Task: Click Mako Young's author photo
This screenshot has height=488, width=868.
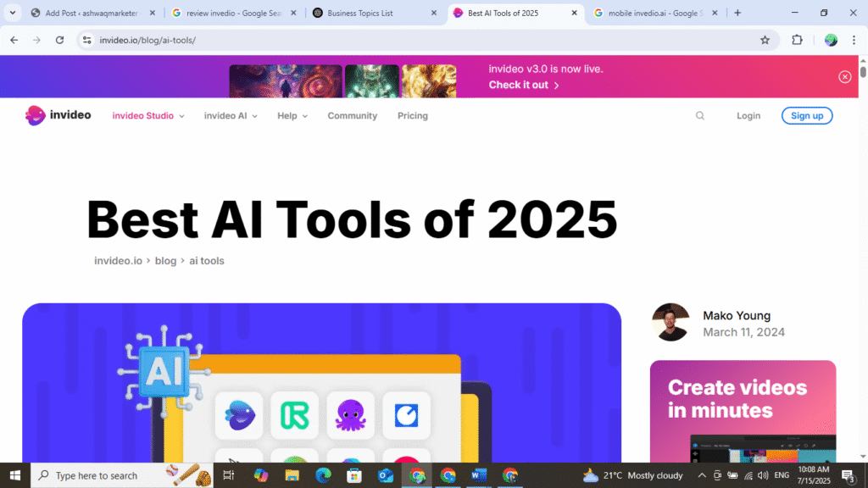Action: (670, 322)
